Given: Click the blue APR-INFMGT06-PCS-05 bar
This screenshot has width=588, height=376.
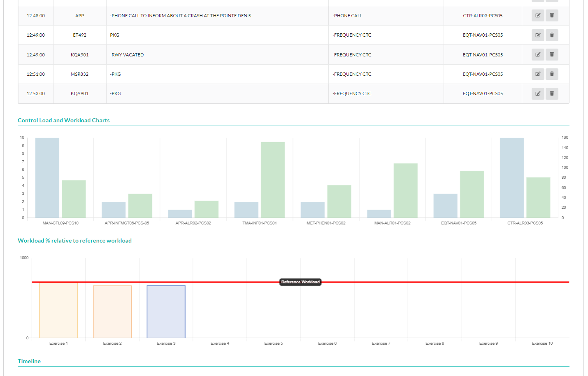Looking at the screenshot, I should 114,210.
